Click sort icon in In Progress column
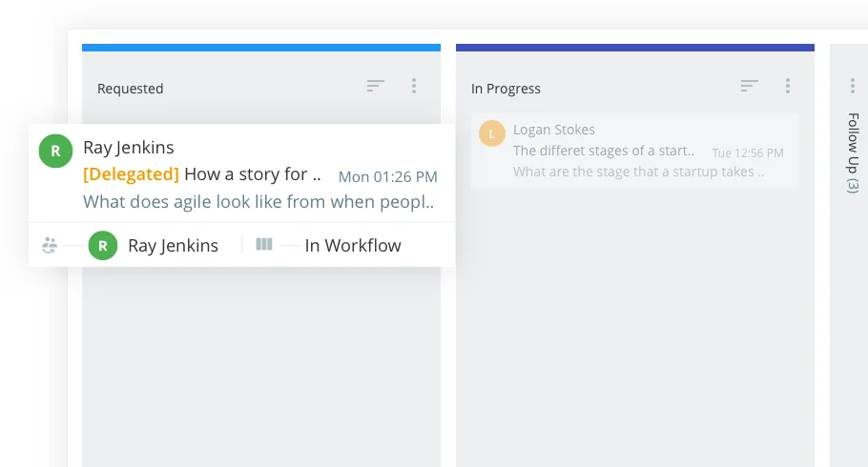Image resolution: width=868 pixels, height=467 pixels. pyautogui.click(x=750, y=86)
